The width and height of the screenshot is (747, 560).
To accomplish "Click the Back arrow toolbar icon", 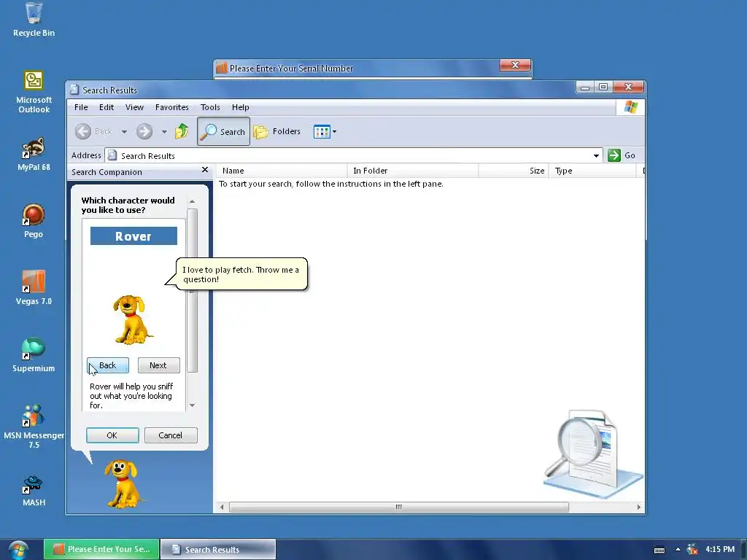I will click(83, 131).
